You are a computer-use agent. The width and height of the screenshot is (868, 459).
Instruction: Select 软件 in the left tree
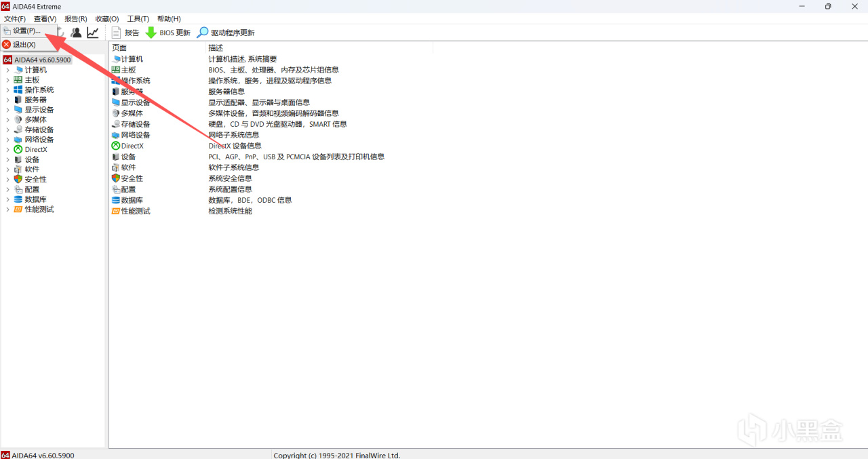tap(32, 169)
